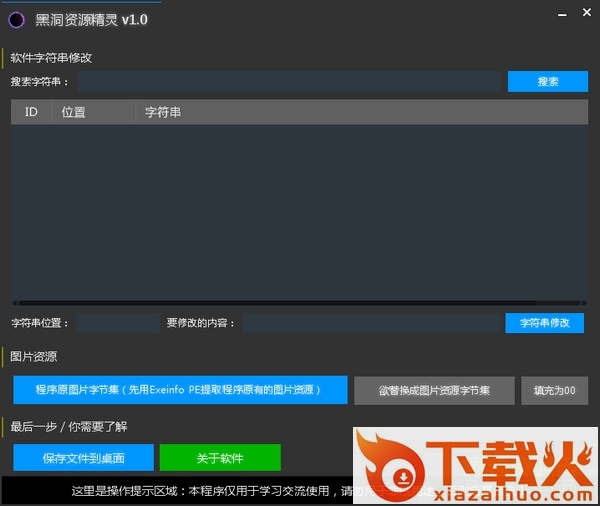
Task: Open the green 关于软件 button
Action: [220, 458]
